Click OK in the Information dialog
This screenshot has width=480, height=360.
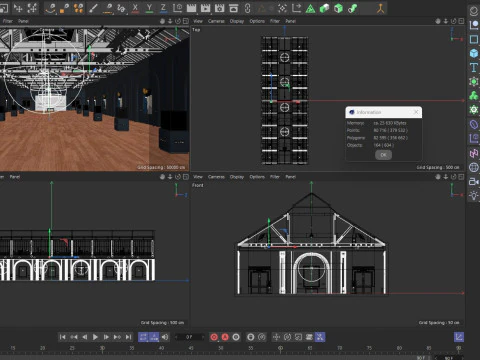[x=383, y=155]
